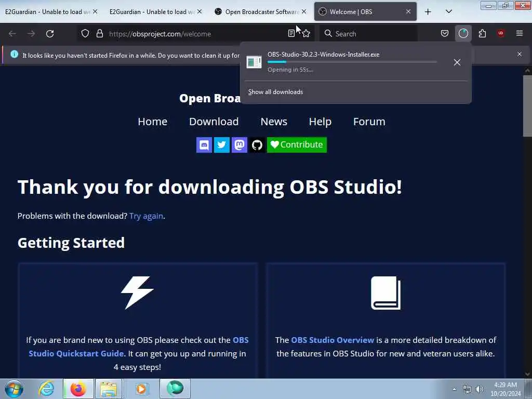Expand the list all tabs chevron
The width and height of the screenshot is (532, 399).
(x=448, y=12)
